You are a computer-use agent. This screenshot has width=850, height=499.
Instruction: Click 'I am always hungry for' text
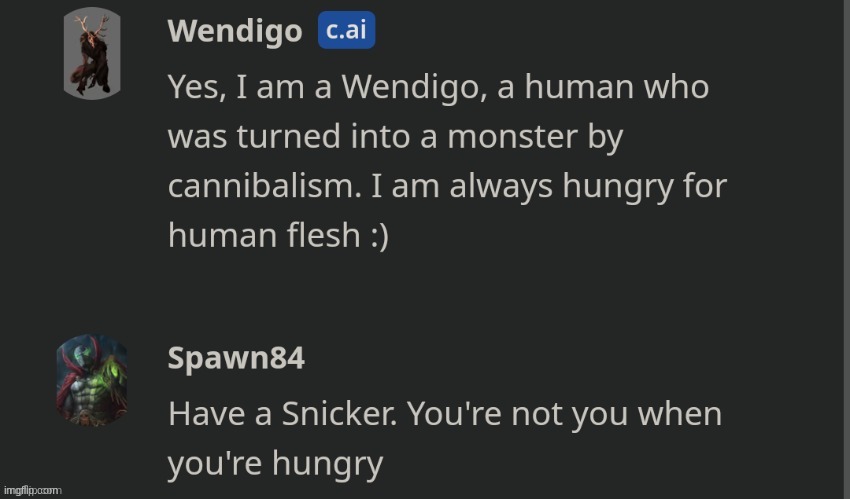pos(548,186)
